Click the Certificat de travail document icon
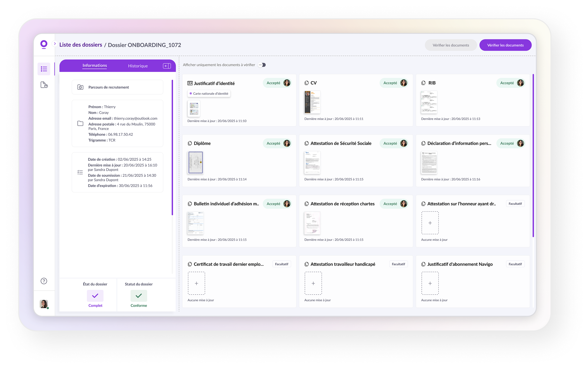Screen dimensions: 588x368 click(190, 264)
